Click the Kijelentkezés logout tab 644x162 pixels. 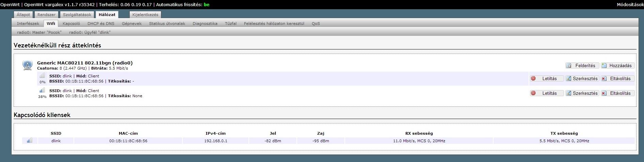coord(145,15)
